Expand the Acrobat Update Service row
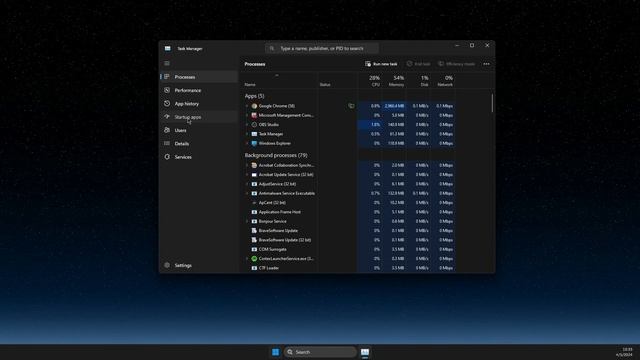640x360 pixels. 247,175
